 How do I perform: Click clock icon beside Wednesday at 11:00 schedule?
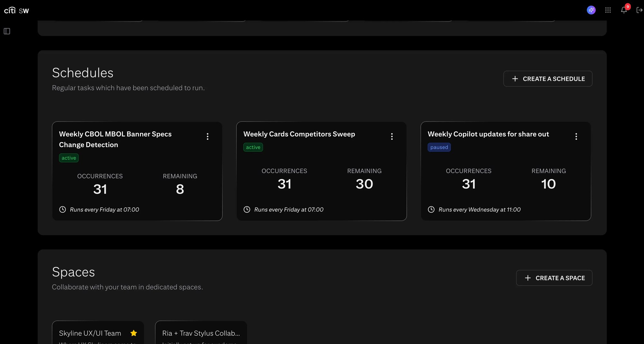(x=431, y=209)
